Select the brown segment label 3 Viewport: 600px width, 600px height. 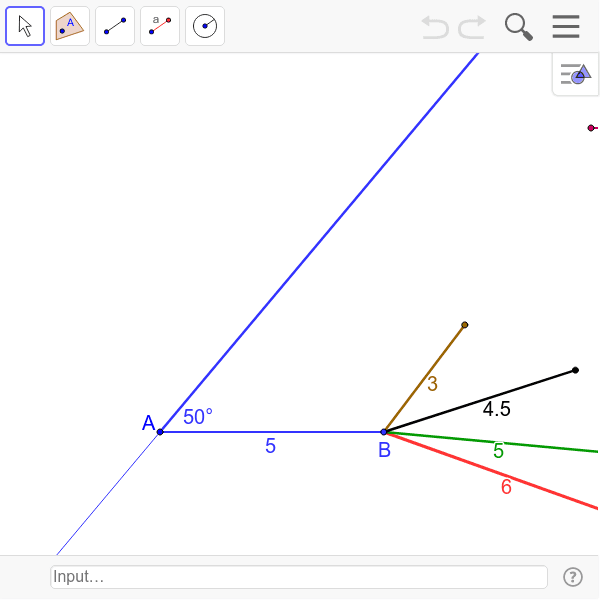432,384
